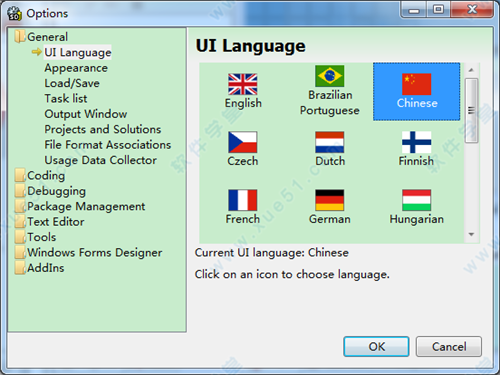Open the Text Editor category
The width and height of the screenshot is (500, 375).
pos(56,222)
